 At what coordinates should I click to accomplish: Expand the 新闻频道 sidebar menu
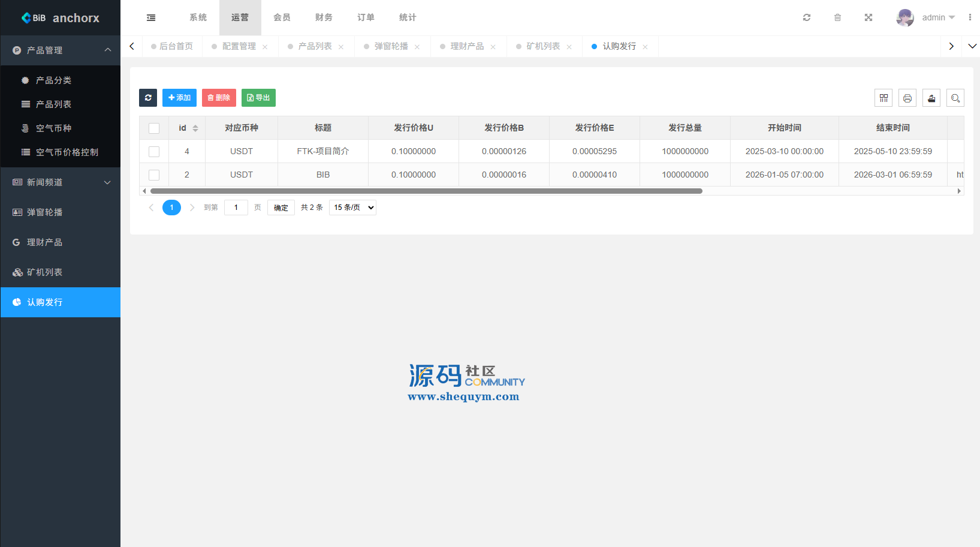[60, 182]
